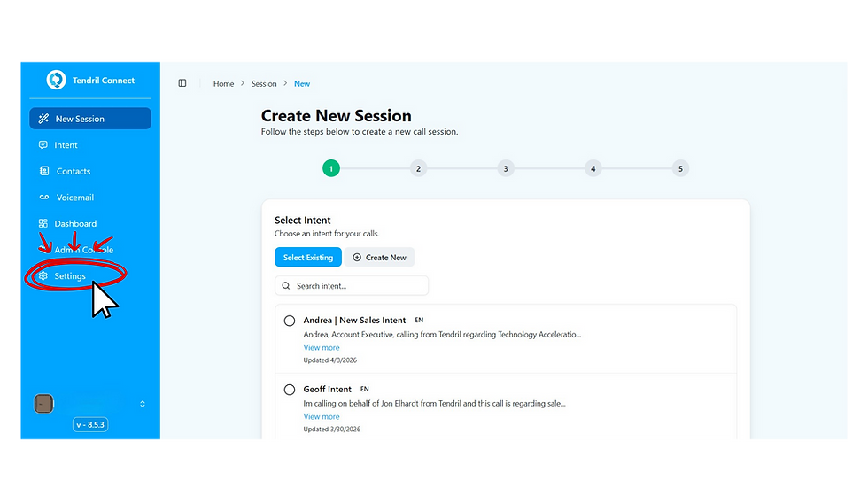Focus the Search intent field
The width and height of the screenshot is (868, 488).
(x=352, y=286)
